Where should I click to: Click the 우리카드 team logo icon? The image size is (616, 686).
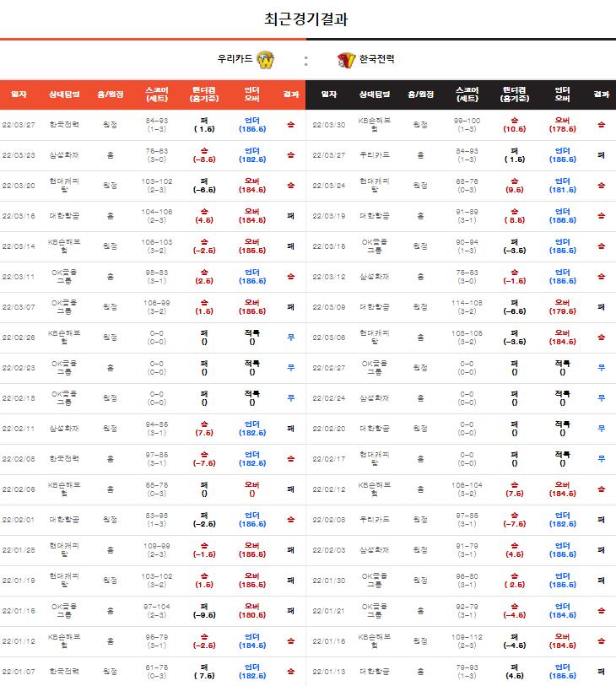pyautogui.click(x=266, y=60)
